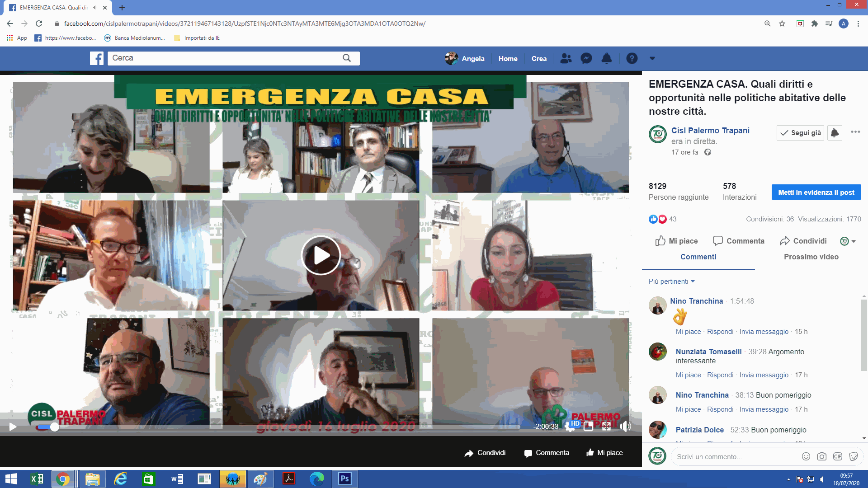
Task: Reload the page in Chrome
Action: (x=39, y=23)
